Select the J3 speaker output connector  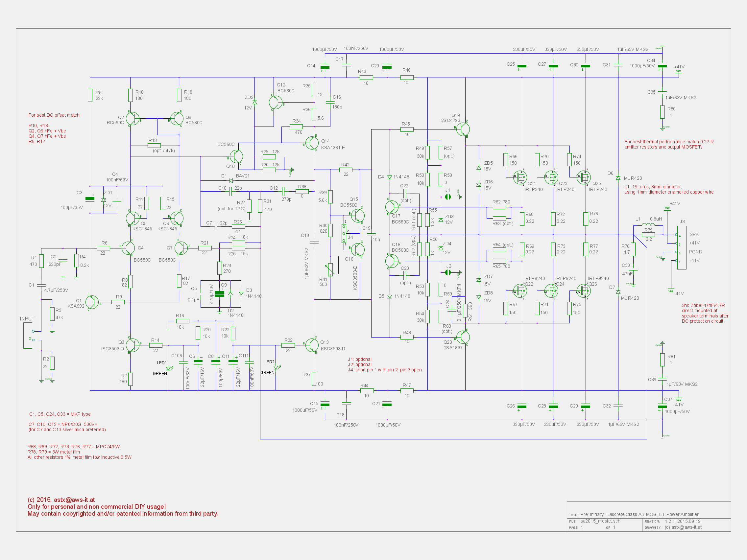coord(682,248)
